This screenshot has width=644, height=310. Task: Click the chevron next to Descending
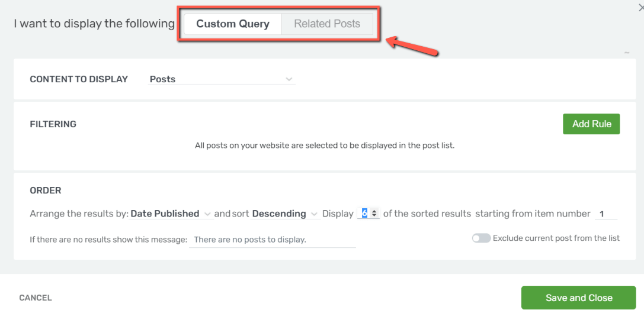coord(314,214)
